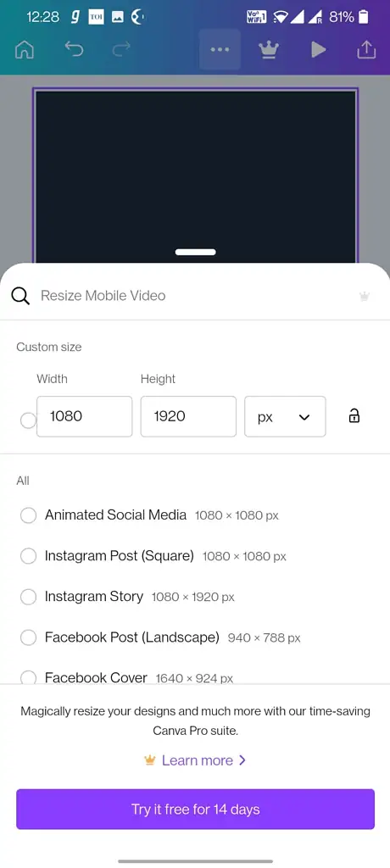
Task: Click the Width field showing 1080
Action: [x=84, y=416]
